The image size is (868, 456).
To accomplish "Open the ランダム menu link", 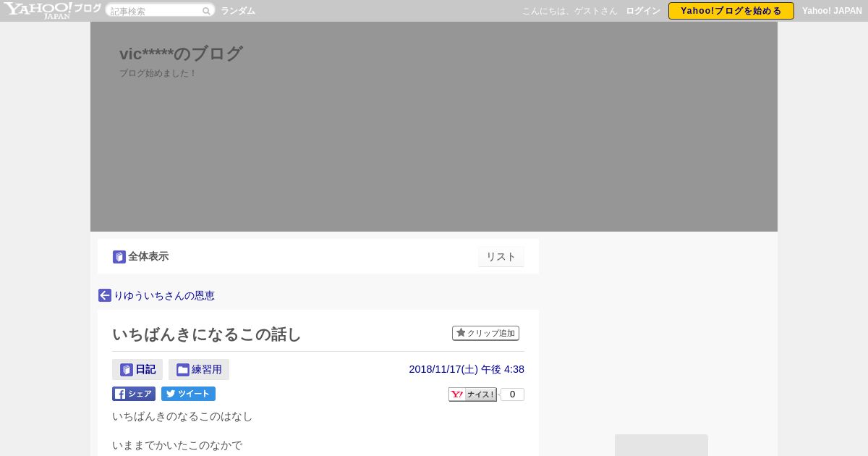I will (x=238, y=11).
